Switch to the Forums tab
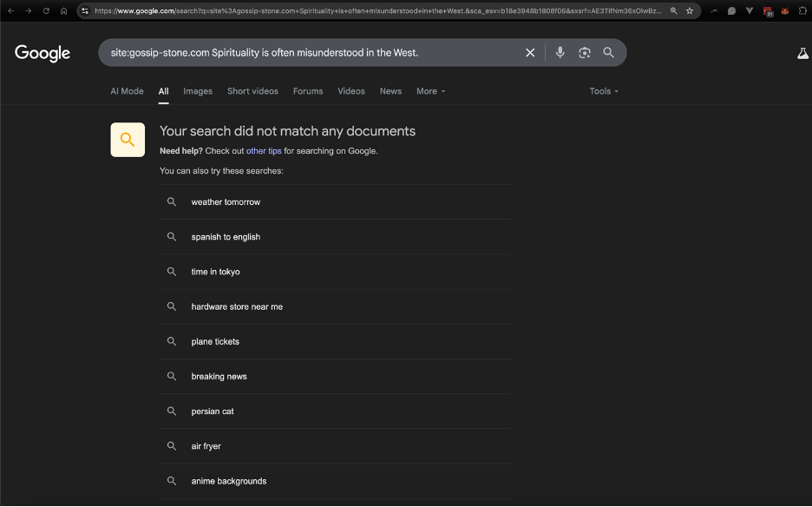The width and height of the screenshot is (812, 507). [308, 91]
